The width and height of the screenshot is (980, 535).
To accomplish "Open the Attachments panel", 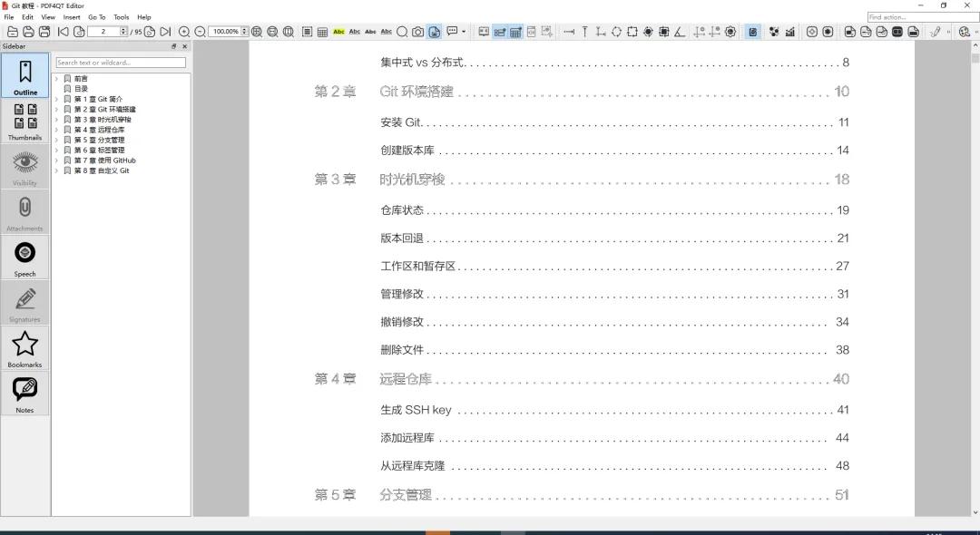I will pyautogui.click(x=24, y=210).
